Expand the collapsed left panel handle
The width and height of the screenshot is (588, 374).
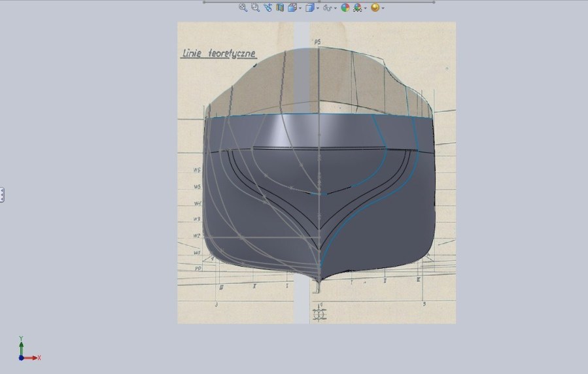[2, 194]
